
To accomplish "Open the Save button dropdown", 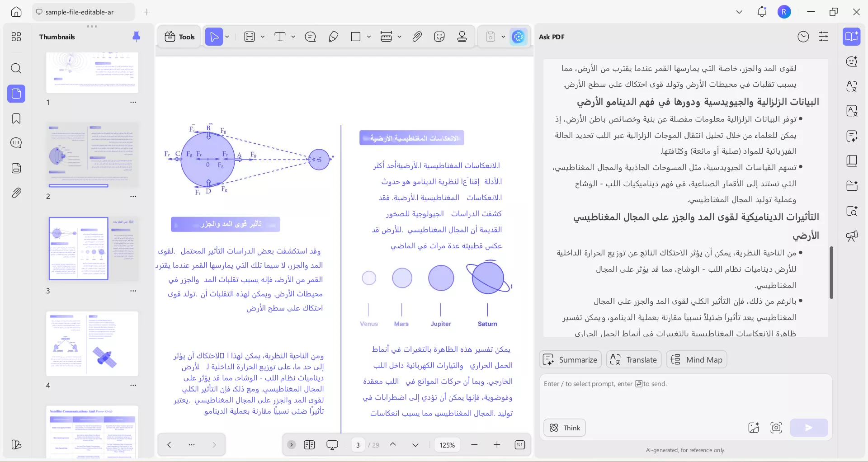I will point(503,37).
